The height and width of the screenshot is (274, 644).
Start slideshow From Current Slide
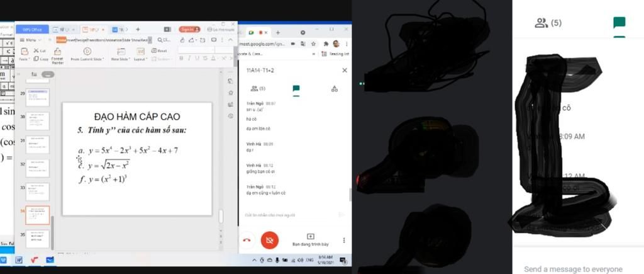tap(87, 54)
